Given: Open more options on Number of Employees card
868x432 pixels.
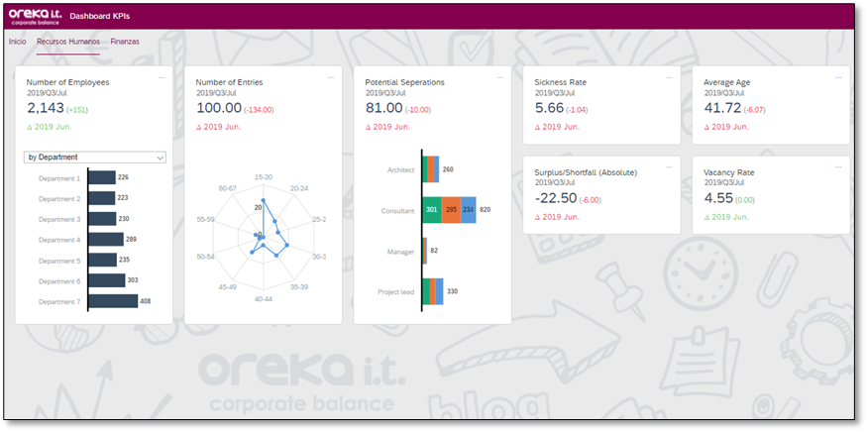Looking at the screenshot, I should click(x=162, y=77).
